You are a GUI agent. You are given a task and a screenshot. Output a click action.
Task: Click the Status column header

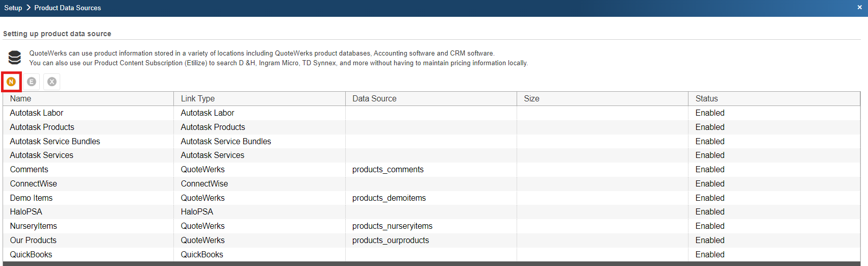706,98
